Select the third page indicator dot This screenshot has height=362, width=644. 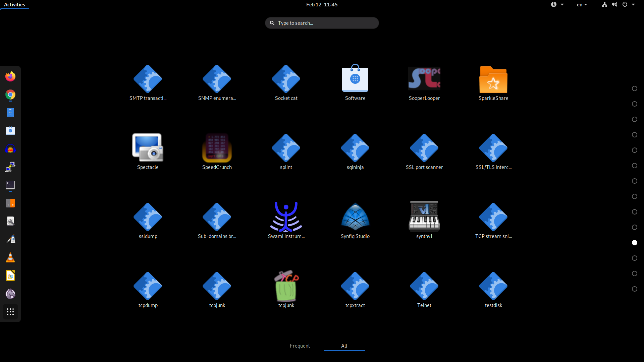point(635,119)
